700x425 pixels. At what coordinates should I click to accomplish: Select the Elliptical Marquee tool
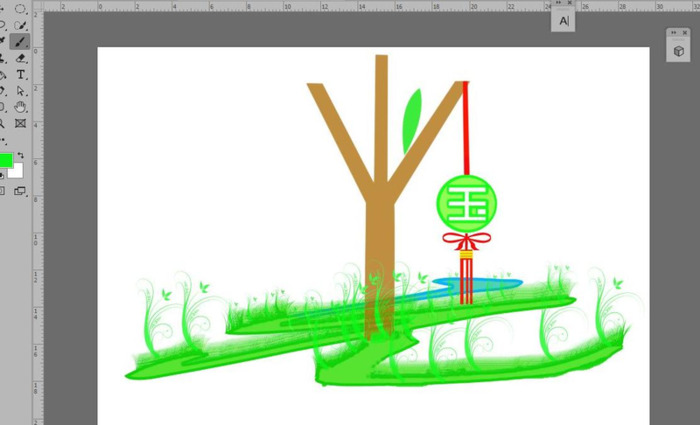click(19, 9)
